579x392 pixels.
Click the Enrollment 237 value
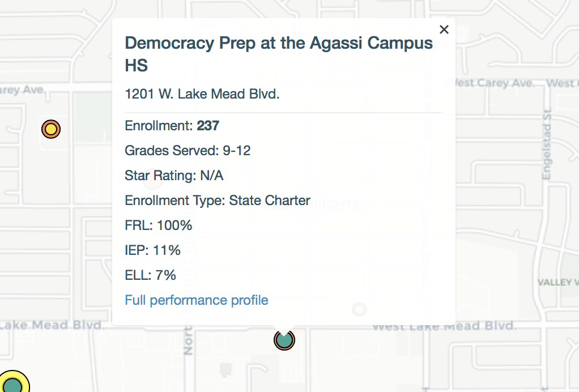pyautogui.click(x=208, y=126)
